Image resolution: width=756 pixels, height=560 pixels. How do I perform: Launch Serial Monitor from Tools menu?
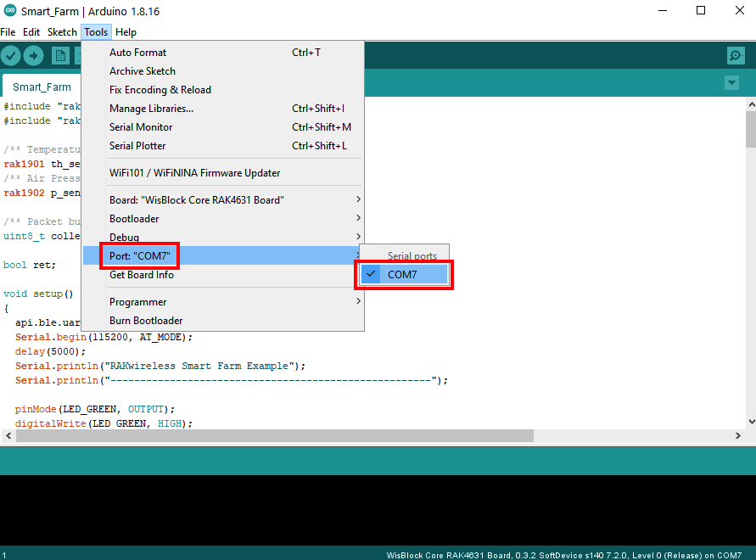[x=223, y=127]
